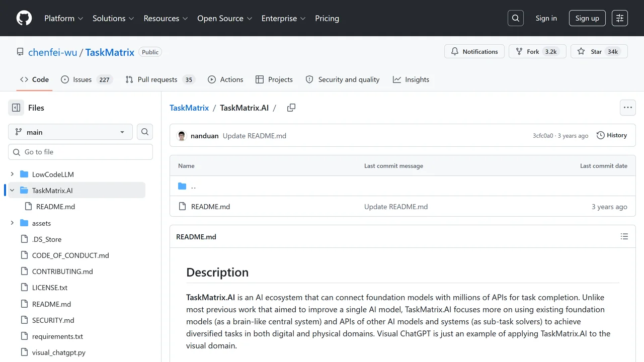
Task: Open the header overflow menu icon
Action: 620,18
